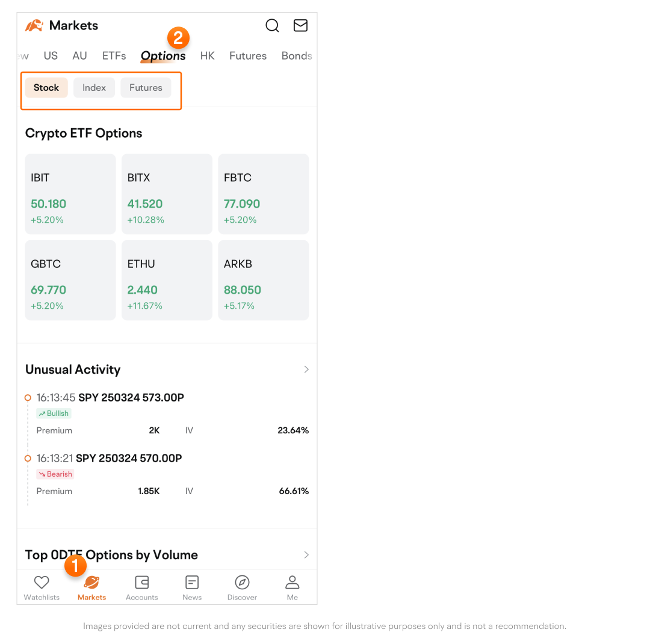Tap the ARKB options tile
The width and height of the screenshot is (650, 644).
click(x=263, y=280)
